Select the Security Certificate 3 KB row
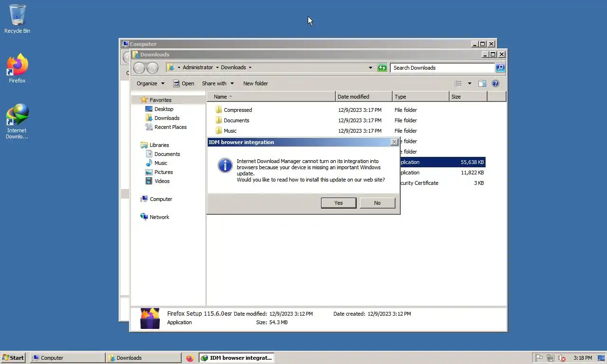 tap(442, 183)
